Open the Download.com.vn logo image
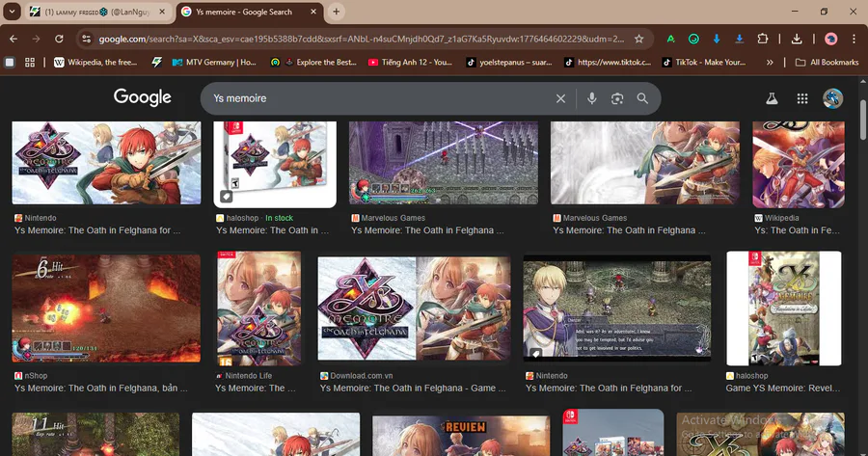This screenshot has height=456, width=868. 414,308
